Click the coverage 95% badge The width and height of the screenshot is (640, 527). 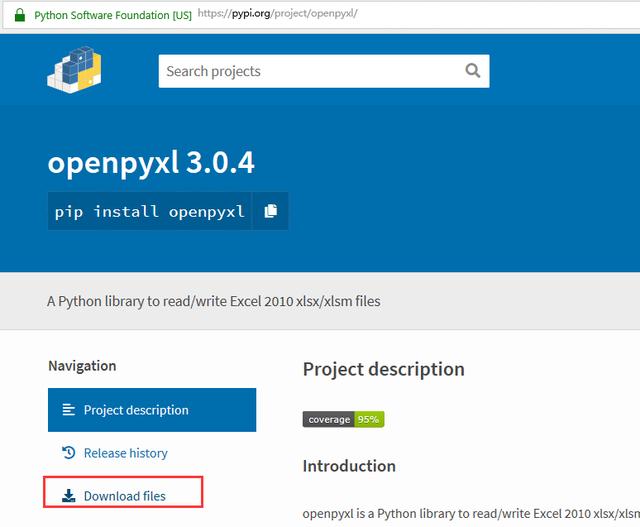pyautogui.click(x=343, y=419)
